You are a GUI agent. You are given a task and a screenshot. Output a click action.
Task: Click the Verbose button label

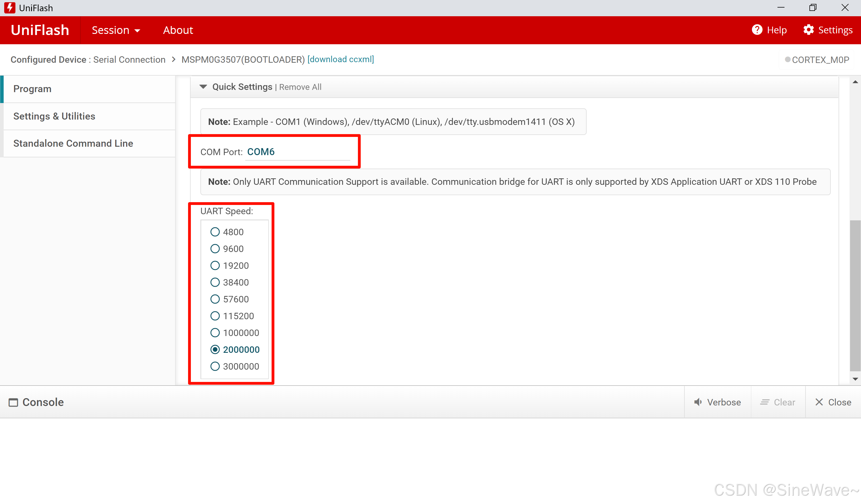click(x=724, y=402)
